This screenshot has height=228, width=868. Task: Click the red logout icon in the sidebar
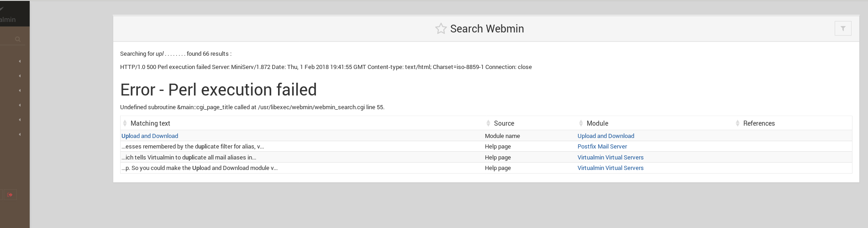click(10, 195)
